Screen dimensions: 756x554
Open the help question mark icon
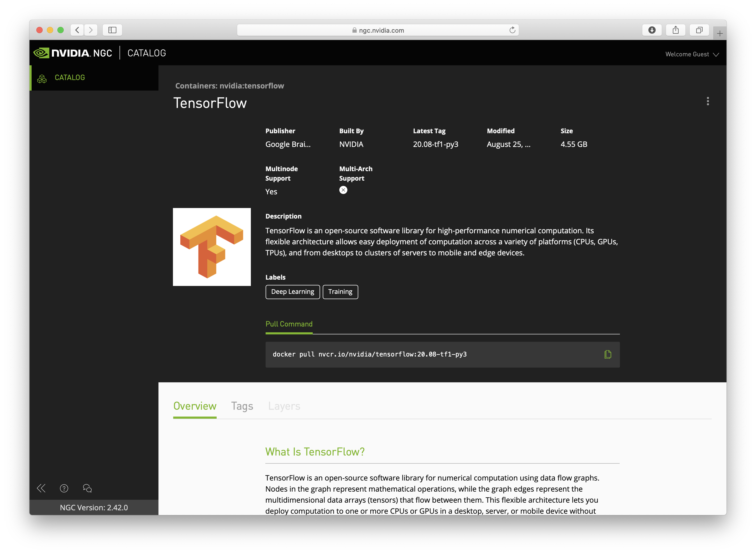coord(64,488)
